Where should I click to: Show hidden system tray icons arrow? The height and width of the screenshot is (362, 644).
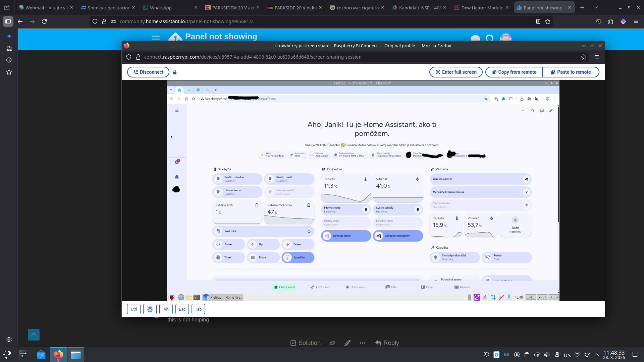[x=597, y=355]
